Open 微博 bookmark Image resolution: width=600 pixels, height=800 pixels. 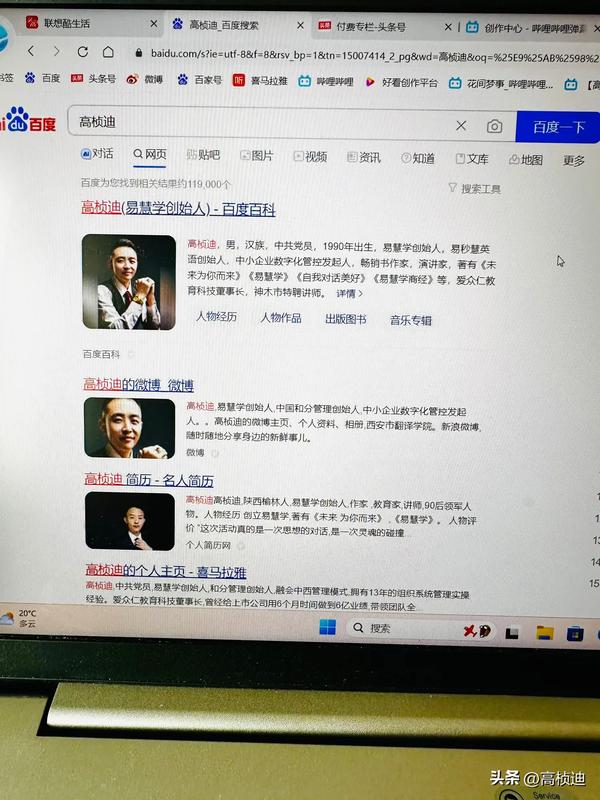coord(144,79)
